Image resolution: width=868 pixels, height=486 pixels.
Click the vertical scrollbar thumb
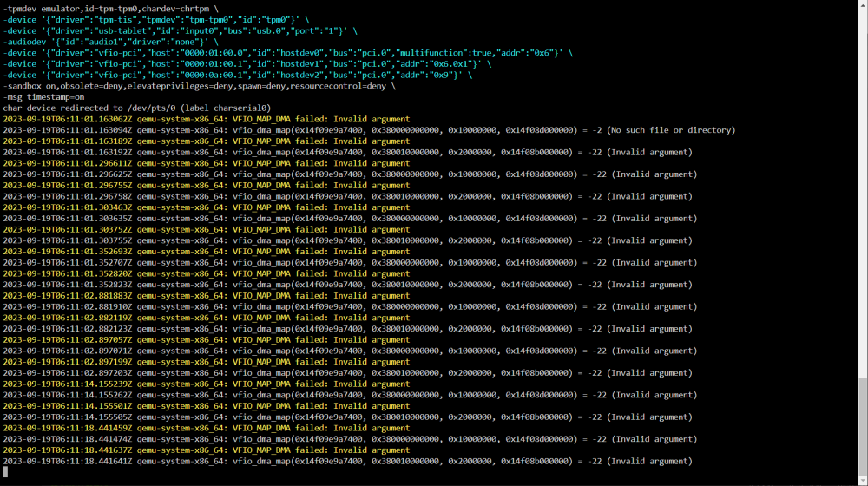tap(863, 425)
